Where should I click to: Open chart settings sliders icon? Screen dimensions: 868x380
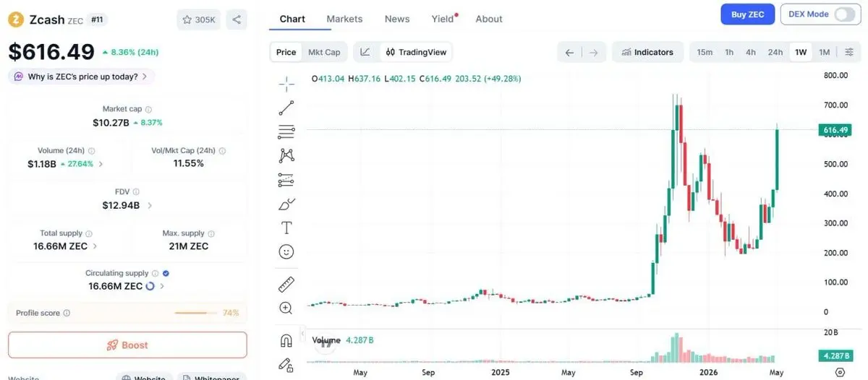click(x=849, y=52)
